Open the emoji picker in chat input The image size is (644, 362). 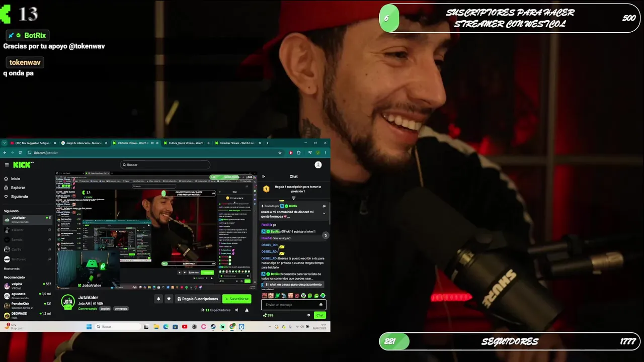[321, 305]
